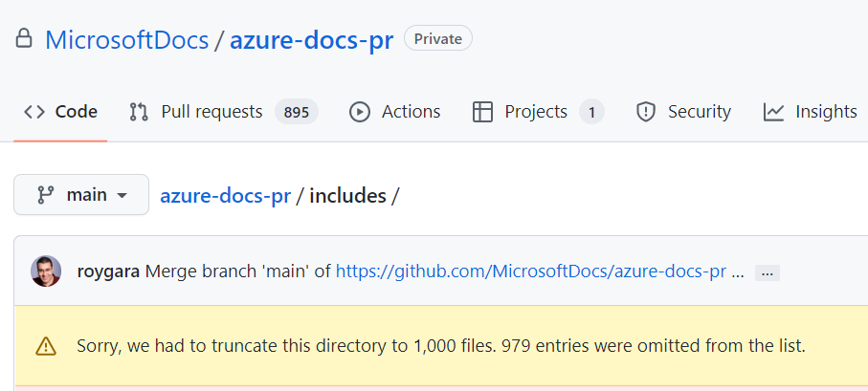Click the Insights graph icon
The width and height of the screenshot is (868, 391).
tap(773, 112)
